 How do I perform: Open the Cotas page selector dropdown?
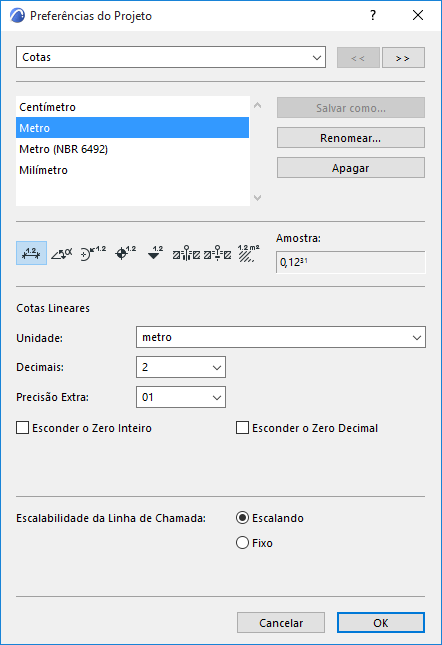pos(171,57)
